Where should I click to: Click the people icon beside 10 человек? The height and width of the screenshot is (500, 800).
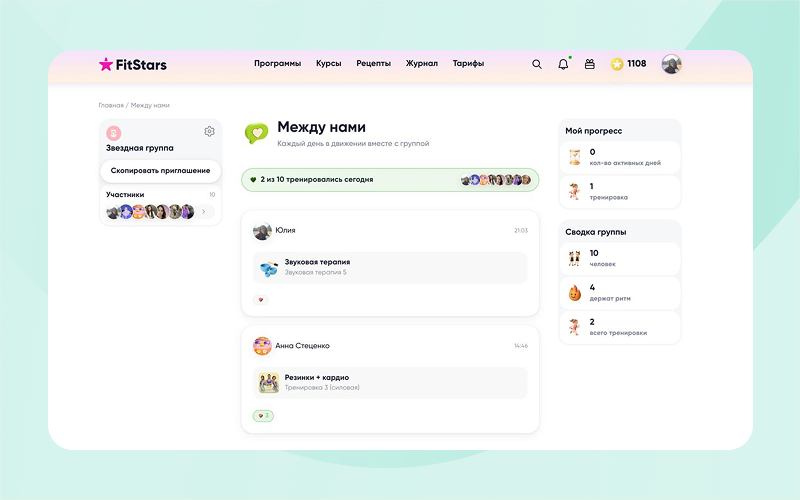574,258
